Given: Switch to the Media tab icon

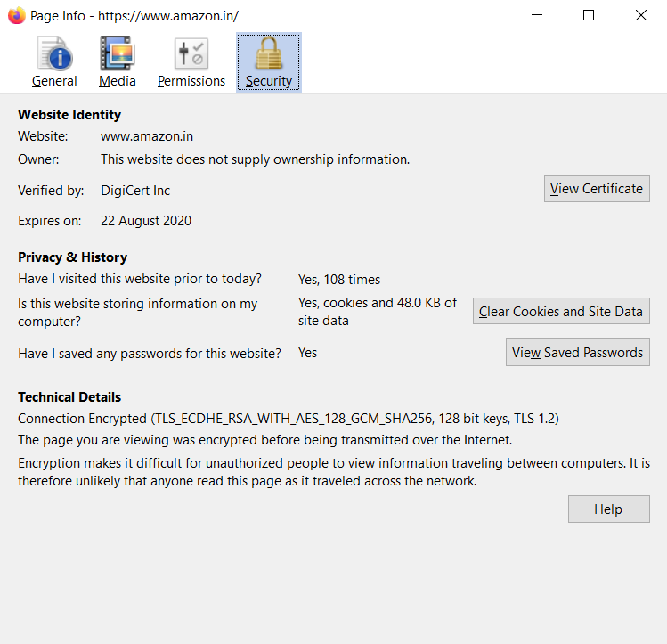Looking at the screenshot, I should (x=117, y=53).
